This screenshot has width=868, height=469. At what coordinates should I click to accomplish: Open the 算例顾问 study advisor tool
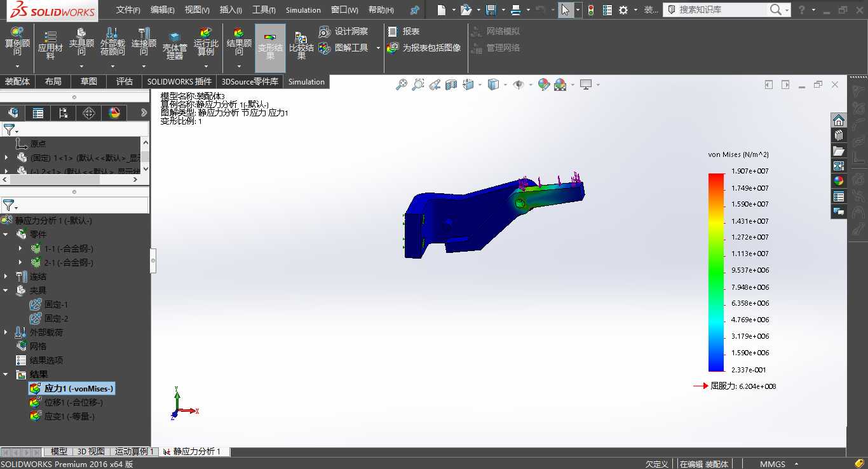[x=17, y=42]
